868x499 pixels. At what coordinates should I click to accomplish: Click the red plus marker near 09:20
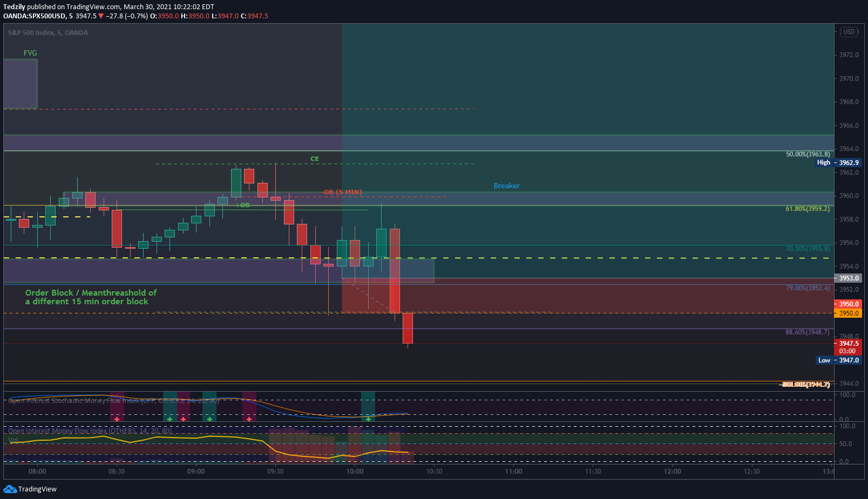tap(249, 419)
